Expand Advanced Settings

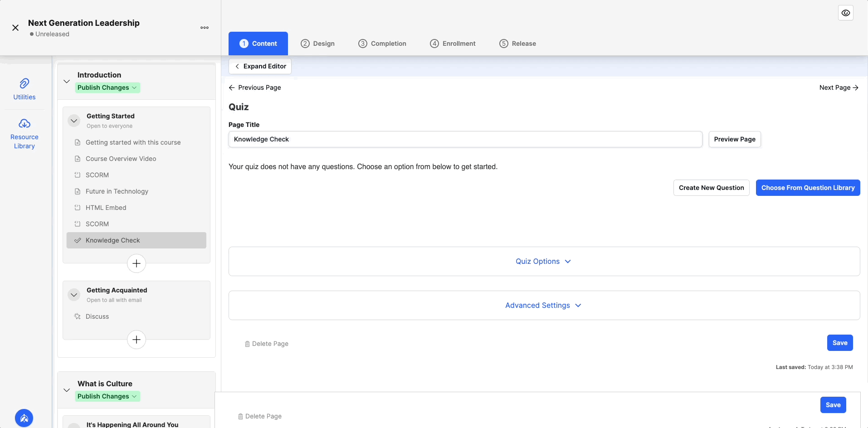coord(543,305)
